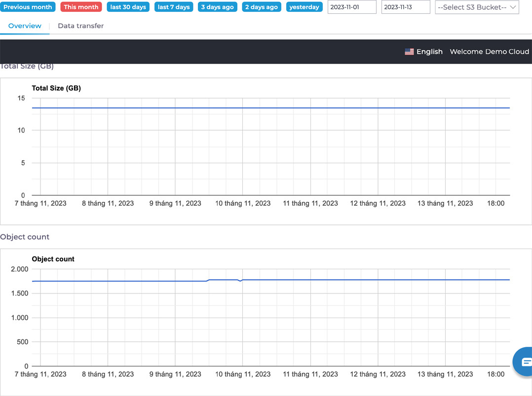The image size is (532, 396).
Task: Switch to the Overview tab
Action: click(x=25, y=26)
